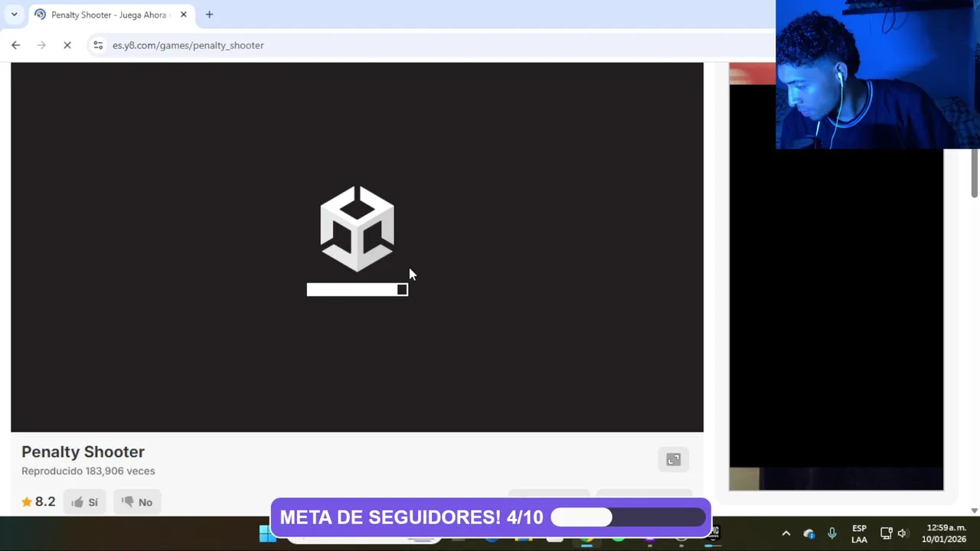
Task: Click the scroll down arrow of the page scrollbar
Action: coord(975,510)
